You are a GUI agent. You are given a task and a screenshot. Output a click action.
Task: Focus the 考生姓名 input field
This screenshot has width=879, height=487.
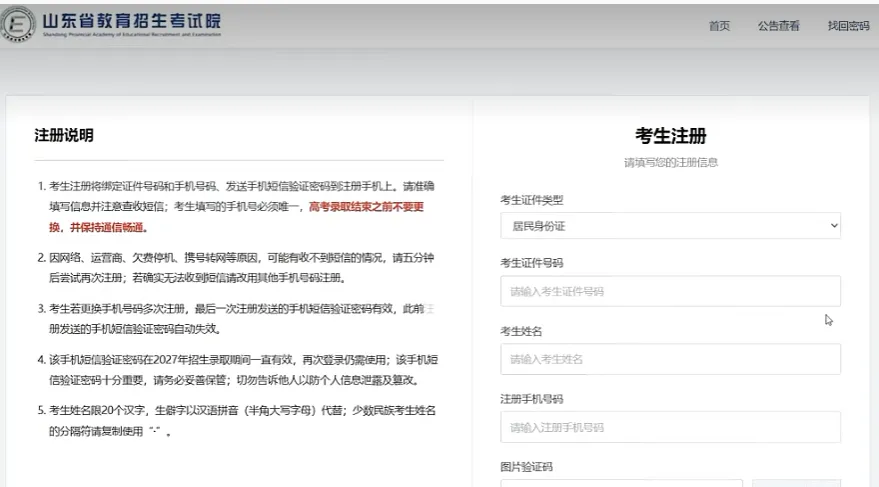[x=670, y=359]
